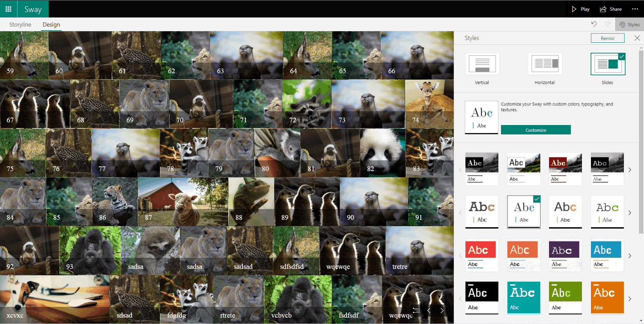Image resolution: width=644 pixels, height=324 pixels.
Task: Open the more options ellipsis menu
Action: pyautogui.click(x=635, y=9)
